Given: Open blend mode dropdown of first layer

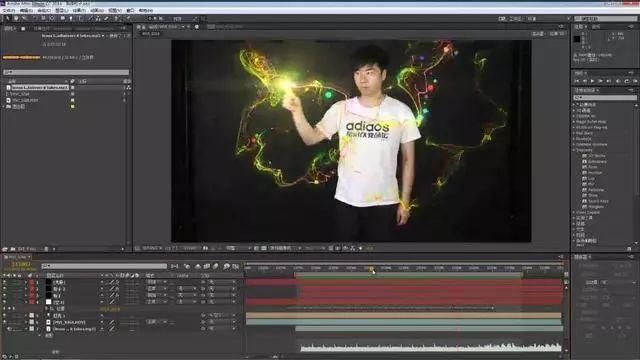Looking at the screenshot, I should click(156, 282).
